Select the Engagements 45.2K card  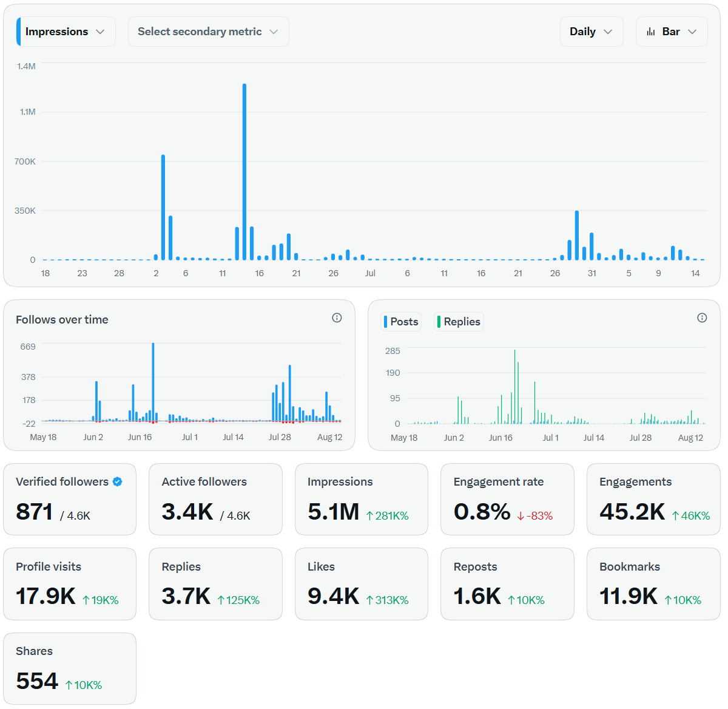pyautogui.click(x=653, y=500)
